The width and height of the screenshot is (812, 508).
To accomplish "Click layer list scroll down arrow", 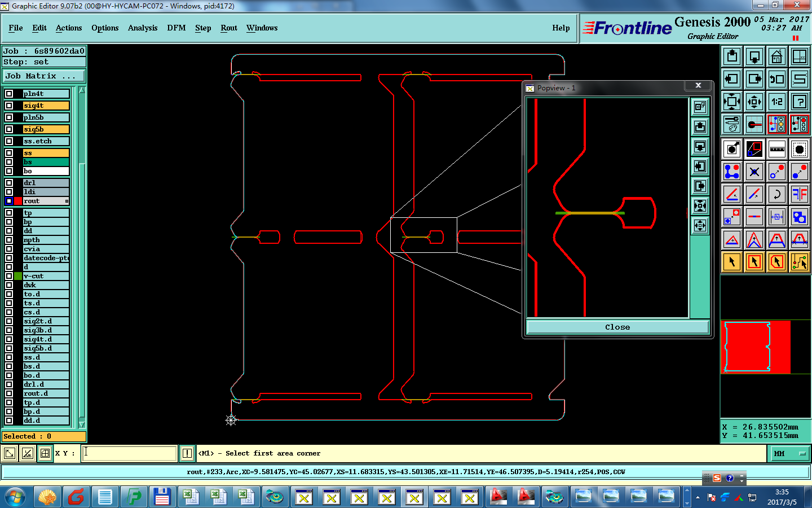I will [82, 424].
